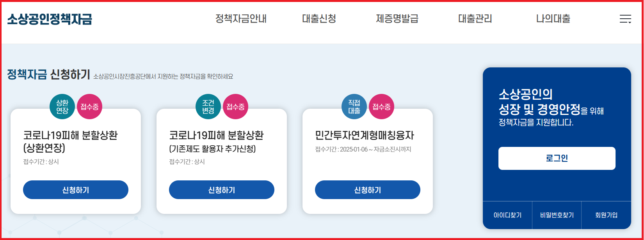Click the 로그인 button
Viewport: 644px width, 240px height.
coord(557,158)
